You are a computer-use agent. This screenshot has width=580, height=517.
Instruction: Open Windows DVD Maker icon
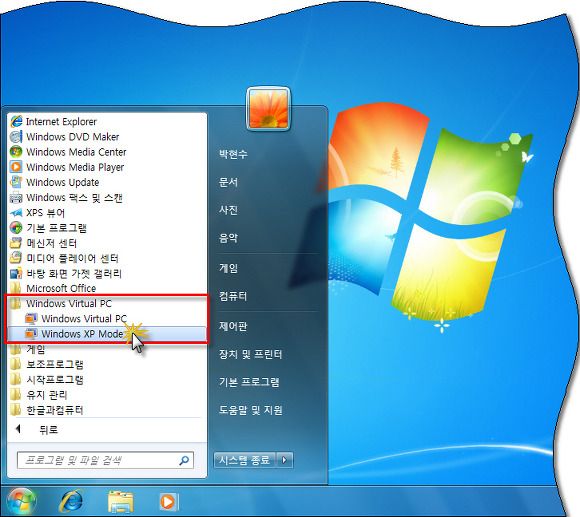16,137
